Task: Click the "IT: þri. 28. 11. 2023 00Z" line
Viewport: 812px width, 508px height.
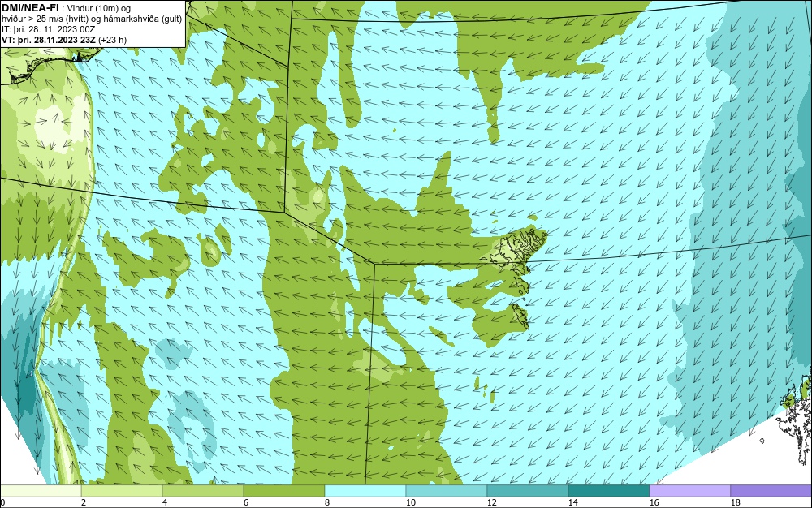Action: [48, 29]
